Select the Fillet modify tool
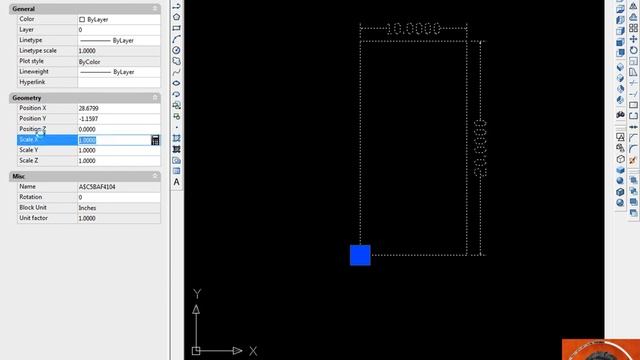This screenshot has width=640, height=360. pyautogui.click(x=633, y=149)
